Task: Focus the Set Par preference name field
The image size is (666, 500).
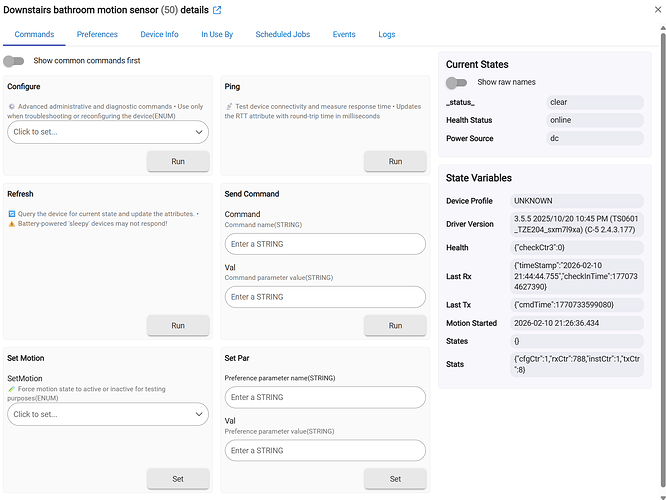Action: (325, 397)
